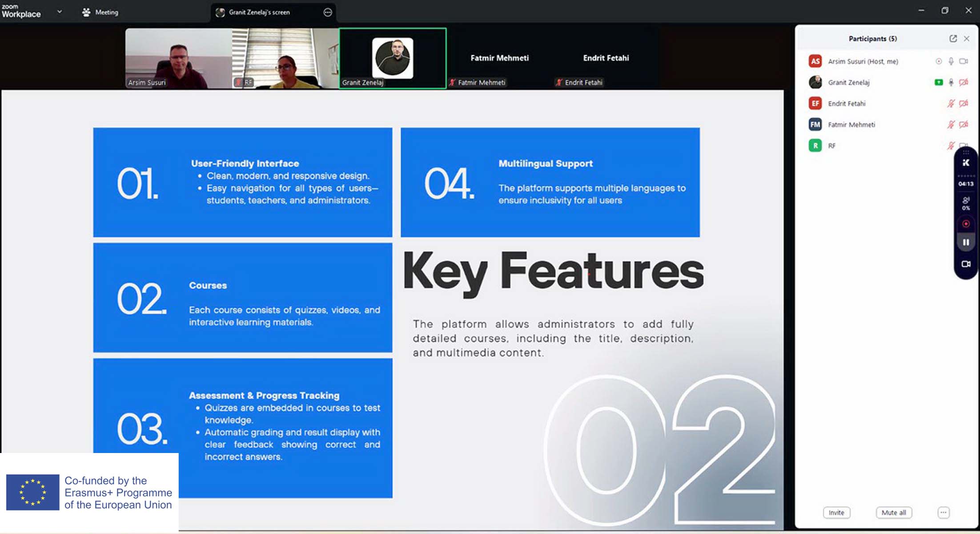Screen dimensions: 980x534
Task: Select participant name Endrit Fetahi in list
Action: click(847, 104)
